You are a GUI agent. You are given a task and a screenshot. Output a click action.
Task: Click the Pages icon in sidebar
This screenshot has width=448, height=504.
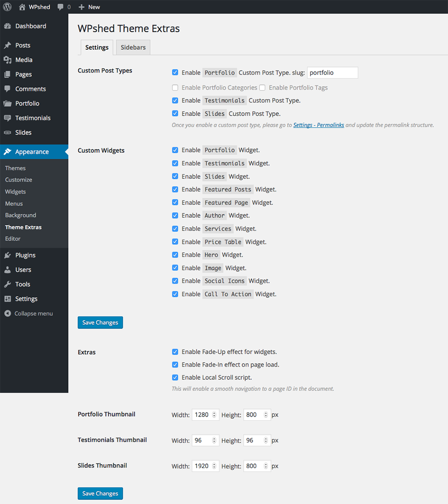(x=7, y=74)
